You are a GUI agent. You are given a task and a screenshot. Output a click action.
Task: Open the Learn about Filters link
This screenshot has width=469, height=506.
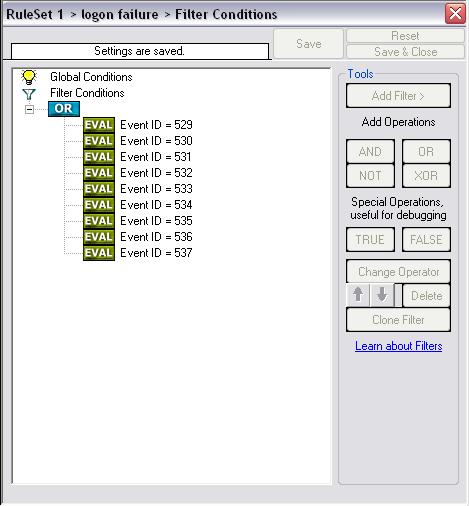click(x=399, y=346)
